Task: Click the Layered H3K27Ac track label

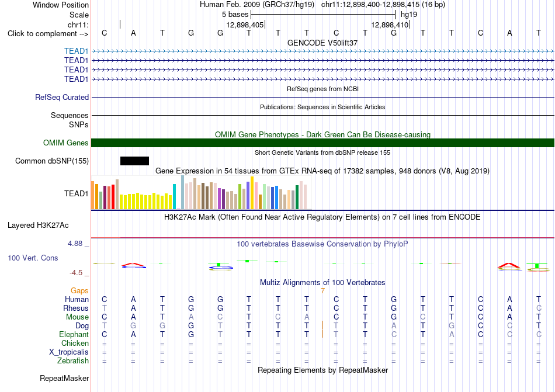Action: click(38, 226)
